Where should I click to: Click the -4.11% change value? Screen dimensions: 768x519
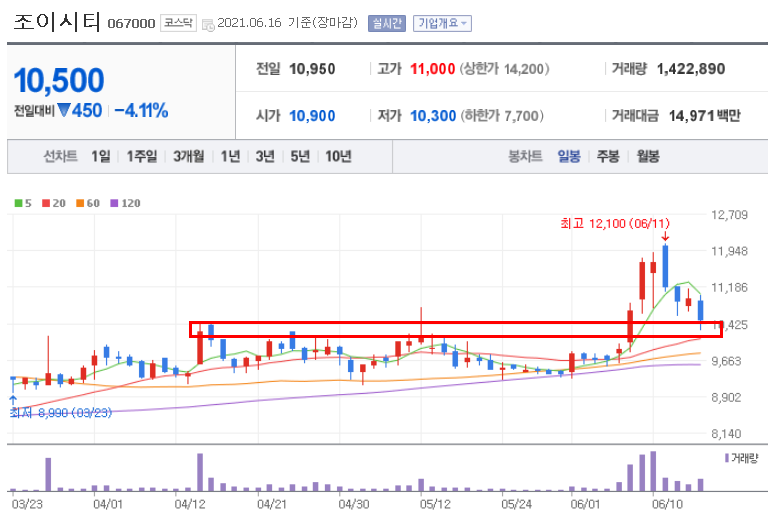coord(141,111)
